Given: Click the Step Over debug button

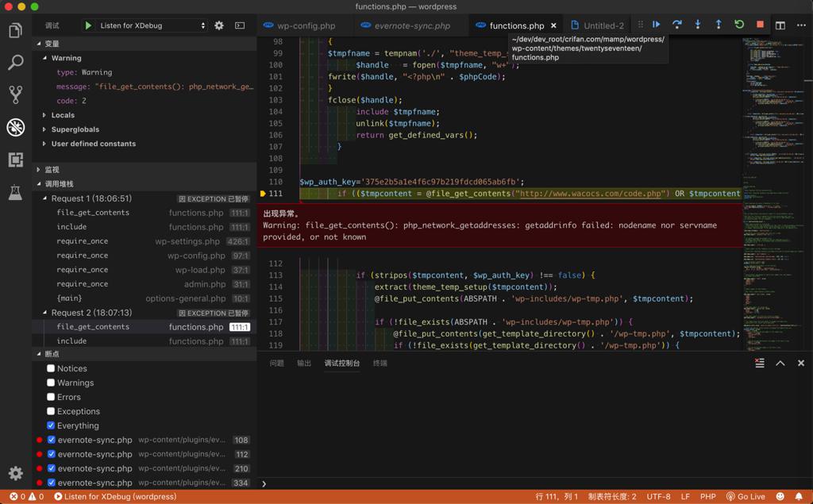Looking at the screenshot, I should point(677,25).
